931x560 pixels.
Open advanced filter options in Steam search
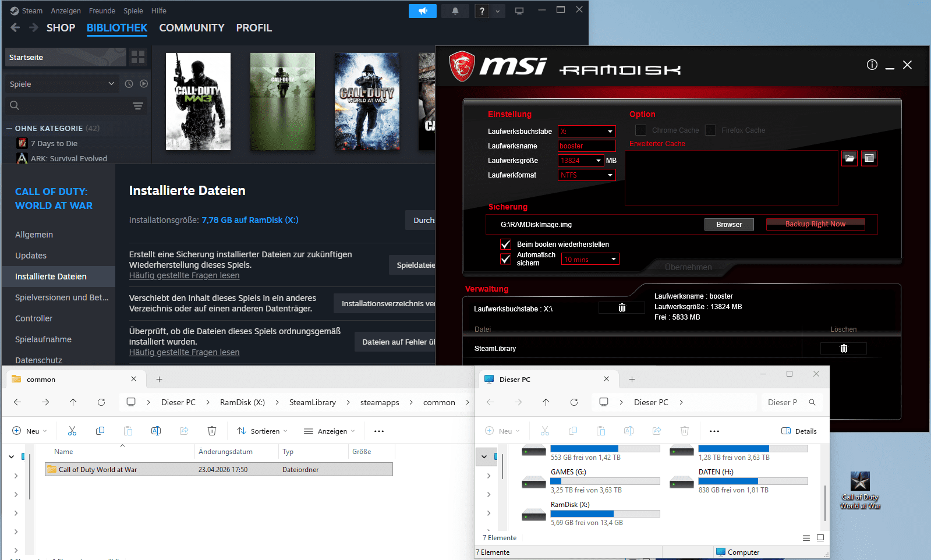pyautogui.click(x=138, y=106)
